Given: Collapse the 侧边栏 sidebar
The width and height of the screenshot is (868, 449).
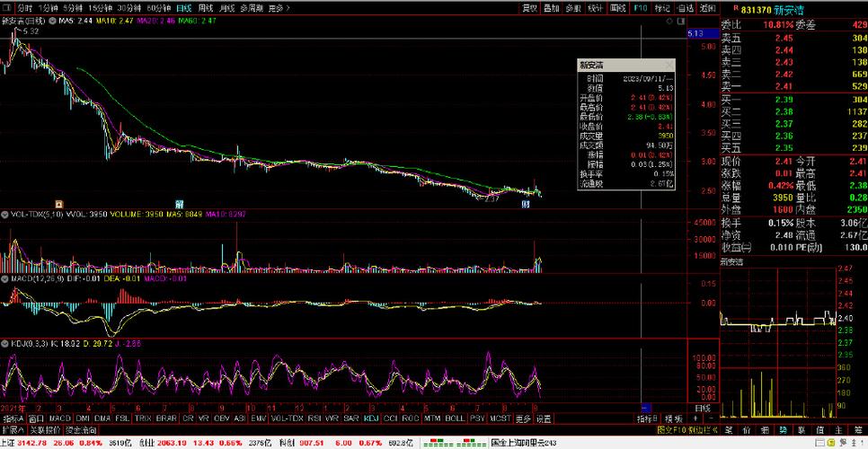Looking at the screenshot, I should (x=704, y=429).
